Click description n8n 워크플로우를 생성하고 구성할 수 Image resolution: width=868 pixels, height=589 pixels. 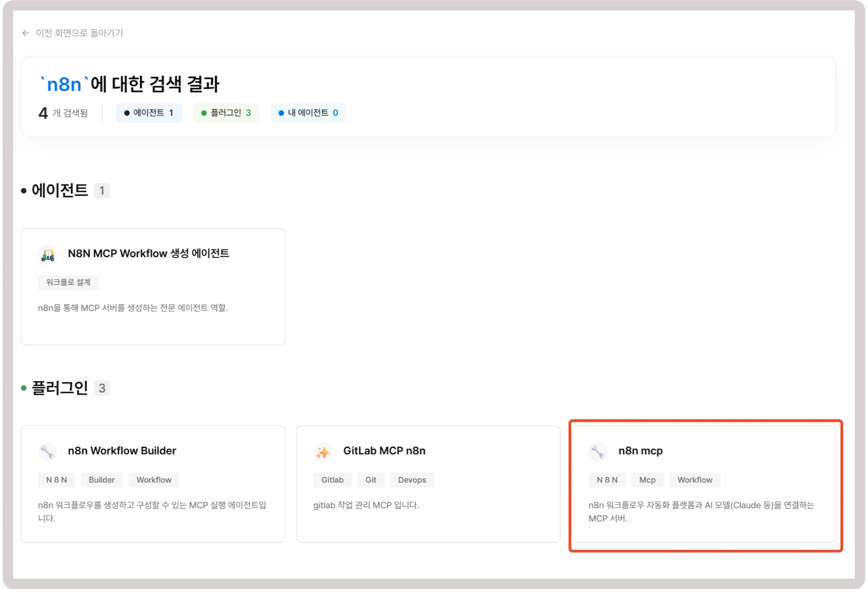point(152,512)
